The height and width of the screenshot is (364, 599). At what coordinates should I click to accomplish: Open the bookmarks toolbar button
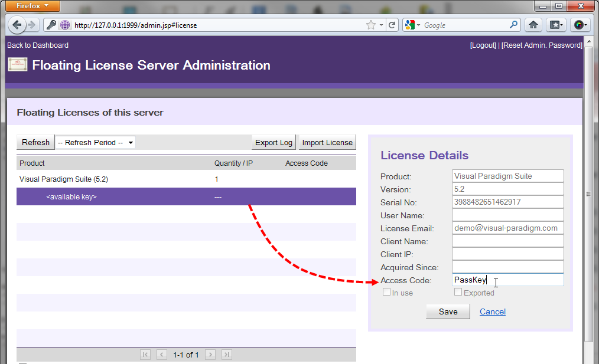(x=556, y=25)
